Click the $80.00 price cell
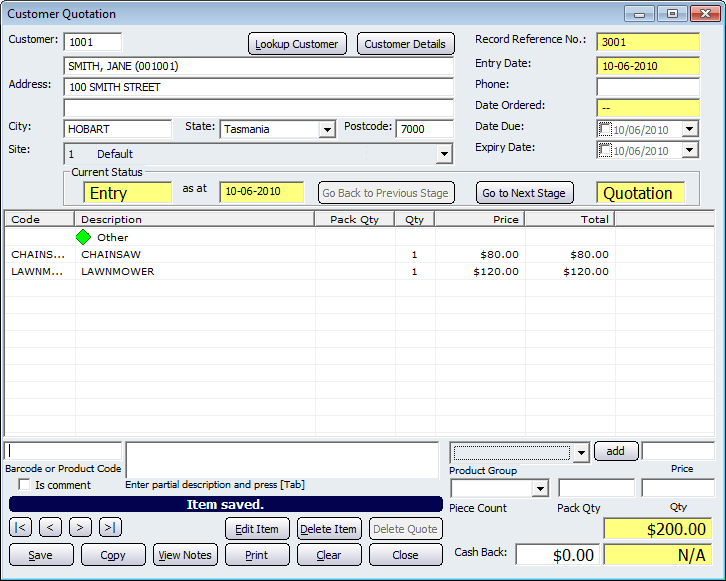Screen dimensions: 726x581 pos(499,254)
